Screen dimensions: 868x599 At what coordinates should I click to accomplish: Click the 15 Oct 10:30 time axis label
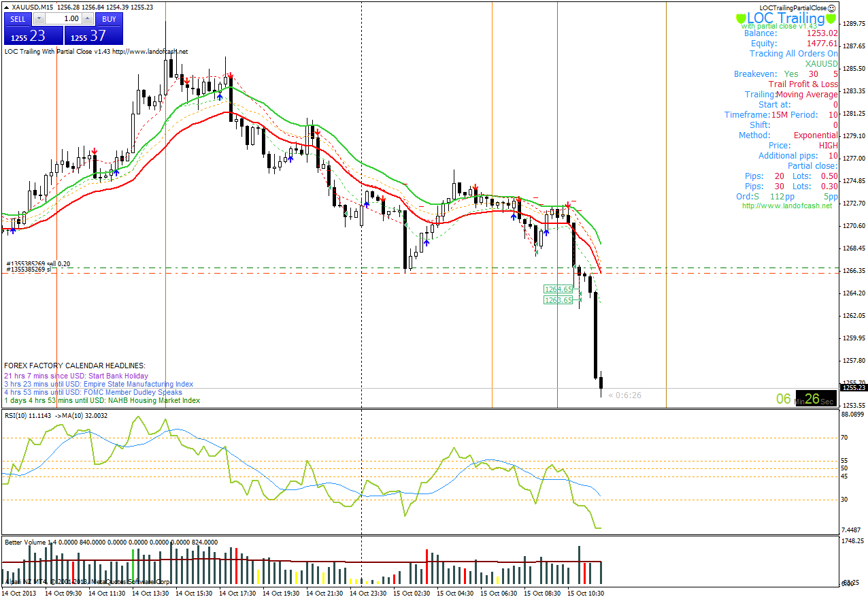[586, 594]
